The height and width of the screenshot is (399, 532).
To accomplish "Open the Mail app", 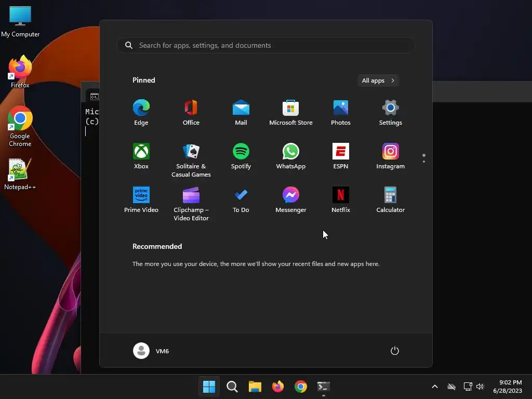I will click(241, 113).
